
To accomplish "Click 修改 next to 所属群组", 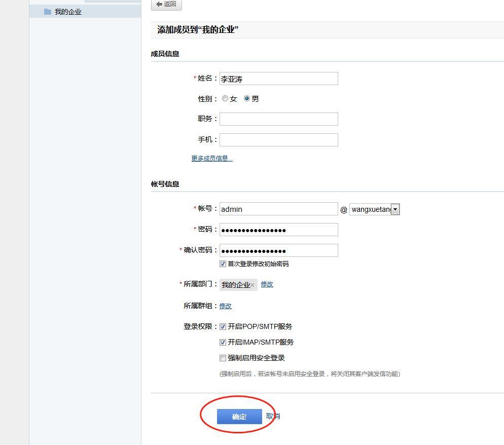I will [225, 306].
